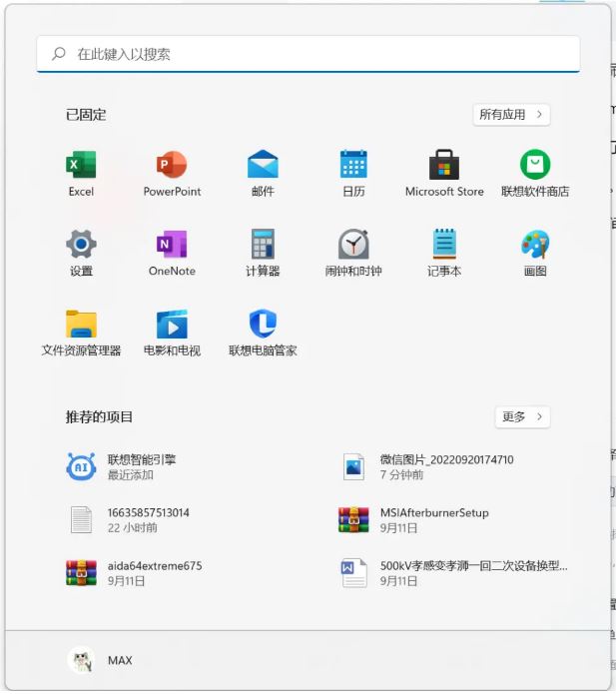
Task: Open Word document 500kV孝感变孝浉一回二次设备换型
Action: point(454,573)
